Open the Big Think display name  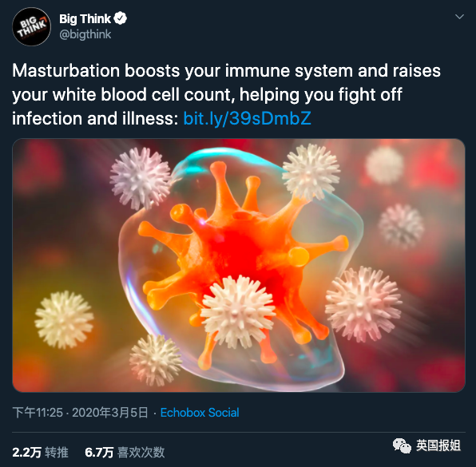tap(85, 19)
